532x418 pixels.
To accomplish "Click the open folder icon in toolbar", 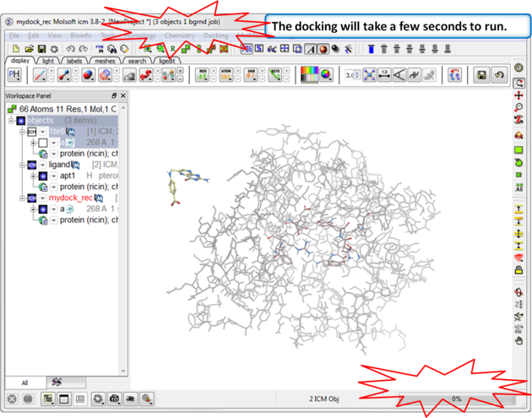I will point(29,49).
